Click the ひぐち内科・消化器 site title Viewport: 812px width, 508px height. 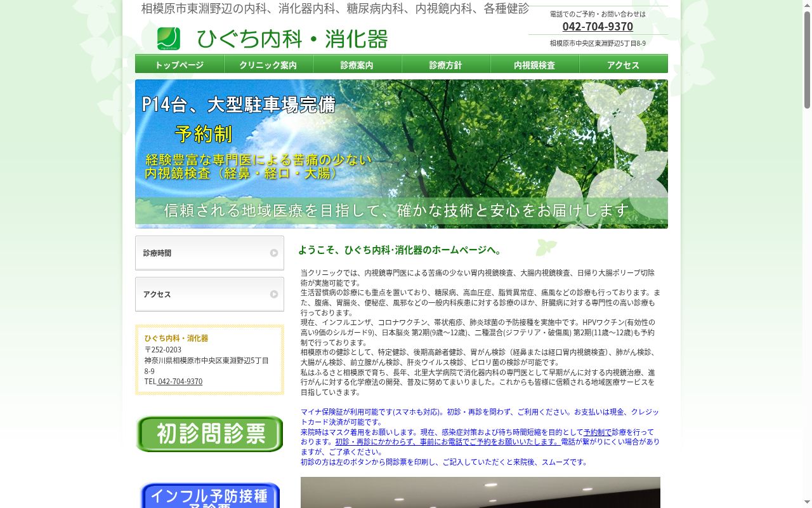[x=292, y=39]
